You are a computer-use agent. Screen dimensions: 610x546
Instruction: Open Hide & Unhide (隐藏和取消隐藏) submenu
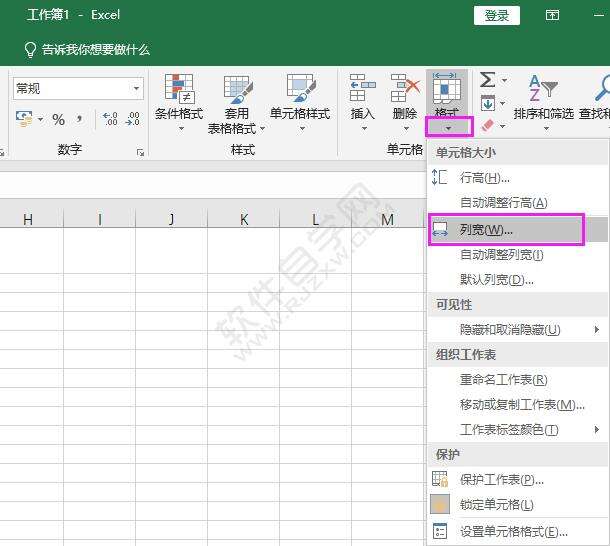pyautogui.click(x=518, y=330)
